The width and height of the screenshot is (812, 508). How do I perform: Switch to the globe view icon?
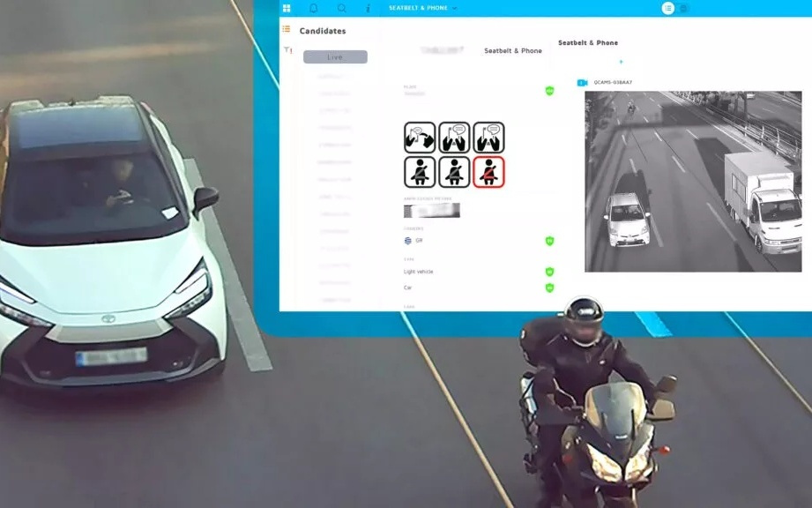684,8
